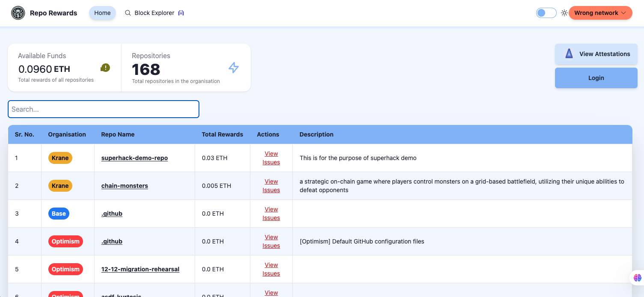This screenshot has width=644, height=297.
Task: Click the Base organisation badge
Action: click(x=59, y=214)
